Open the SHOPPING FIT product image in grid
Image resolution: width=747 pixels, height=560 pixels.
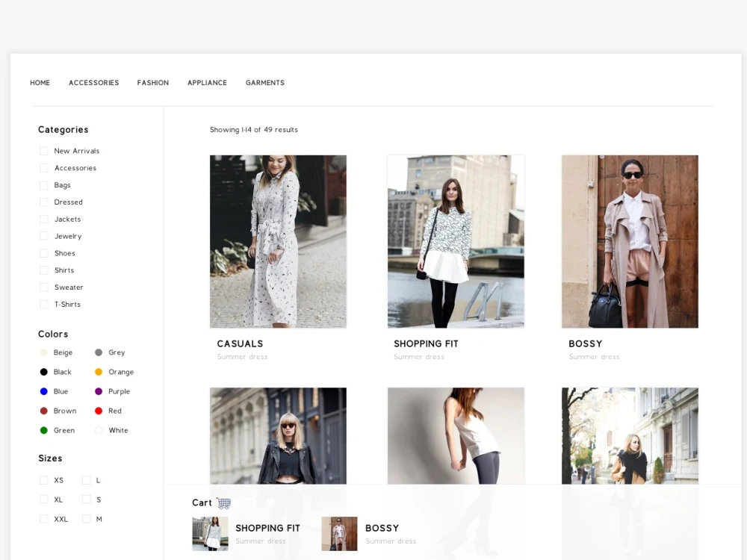point(456,241)
